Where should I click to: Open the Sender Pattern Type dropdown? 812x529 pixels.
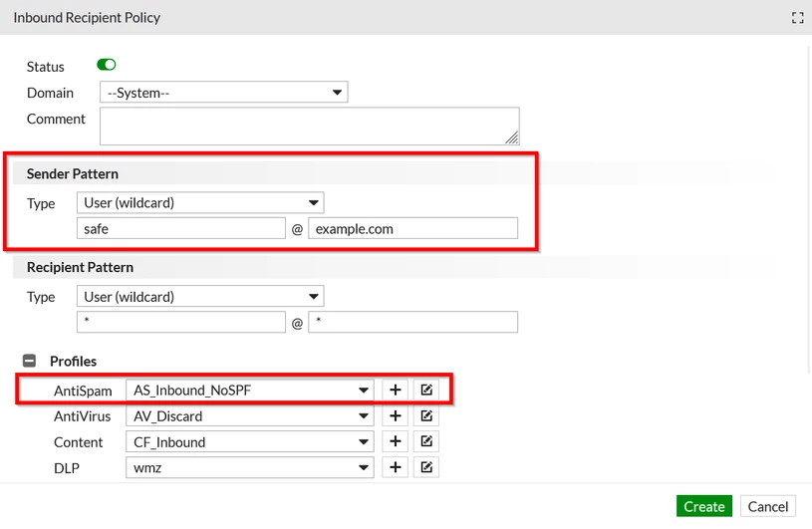point(200,202)
